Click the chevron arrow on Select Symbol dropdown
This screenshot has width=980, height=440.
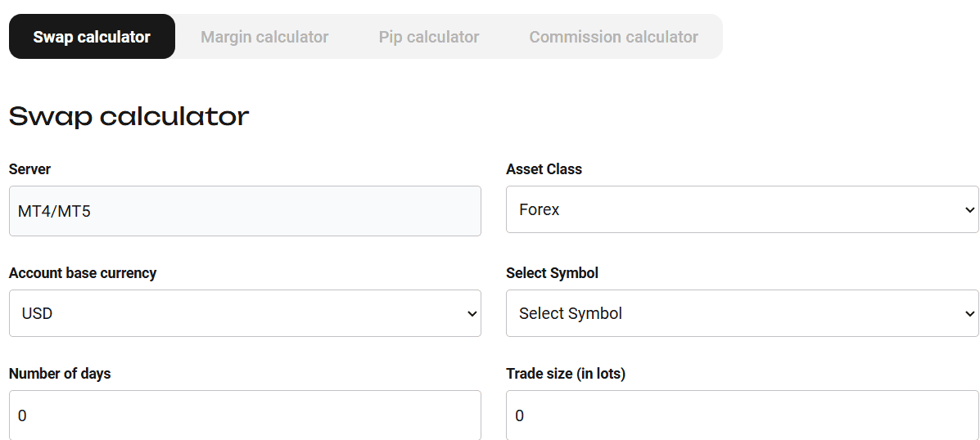coord(969,314)
